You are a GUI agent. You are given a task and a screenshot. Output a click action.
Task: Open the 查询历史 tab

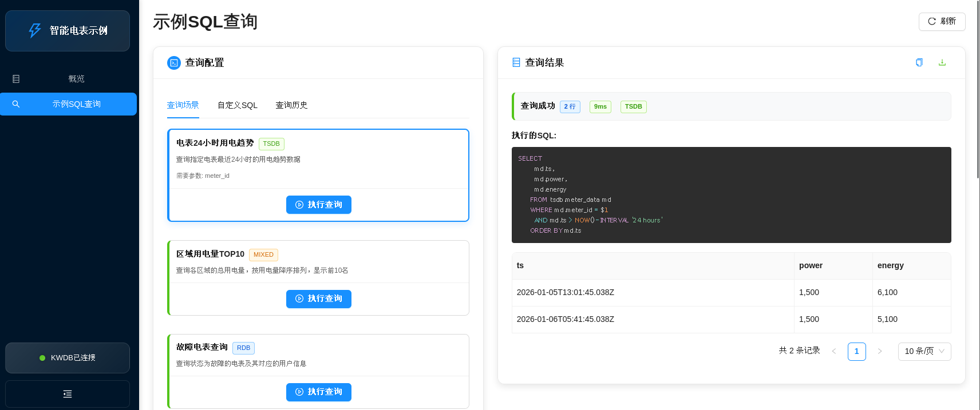pos(292,105)
